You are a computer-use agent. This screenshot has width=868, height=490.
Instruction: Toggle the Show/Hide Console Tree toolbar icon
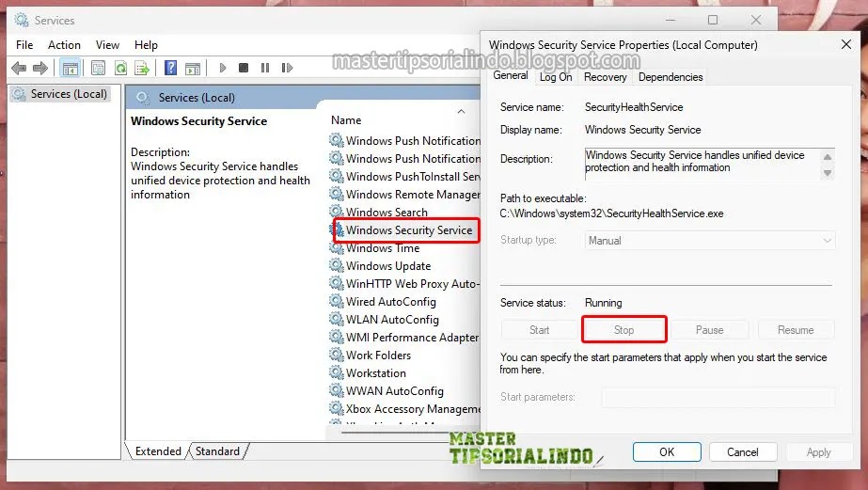71,68
